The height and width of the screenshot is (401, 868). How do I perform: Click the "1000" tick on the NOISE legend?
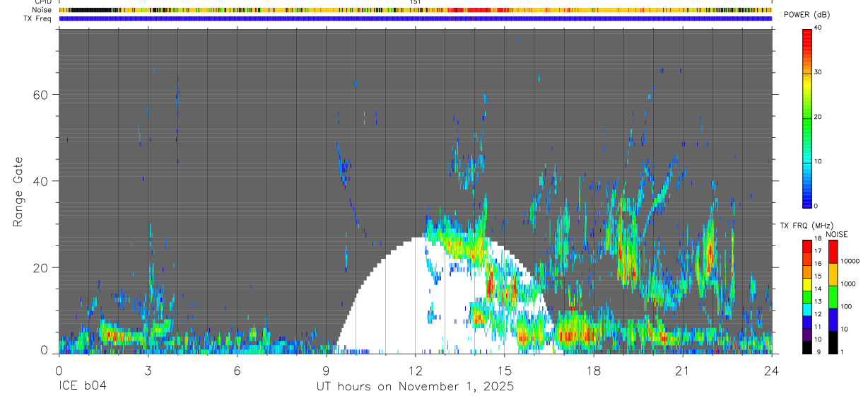coord(848,284)
